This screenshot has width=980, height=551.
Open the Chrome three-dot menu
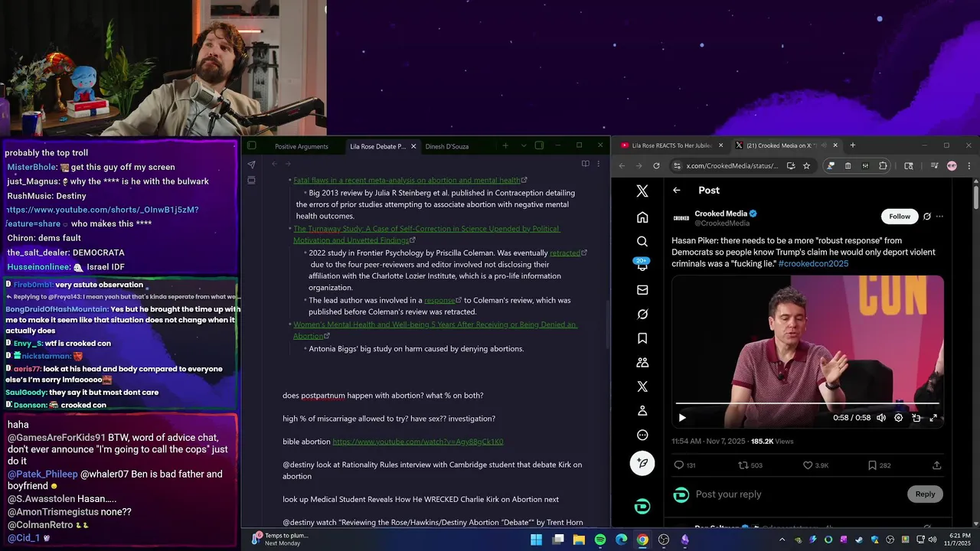(x=969, y=165)
